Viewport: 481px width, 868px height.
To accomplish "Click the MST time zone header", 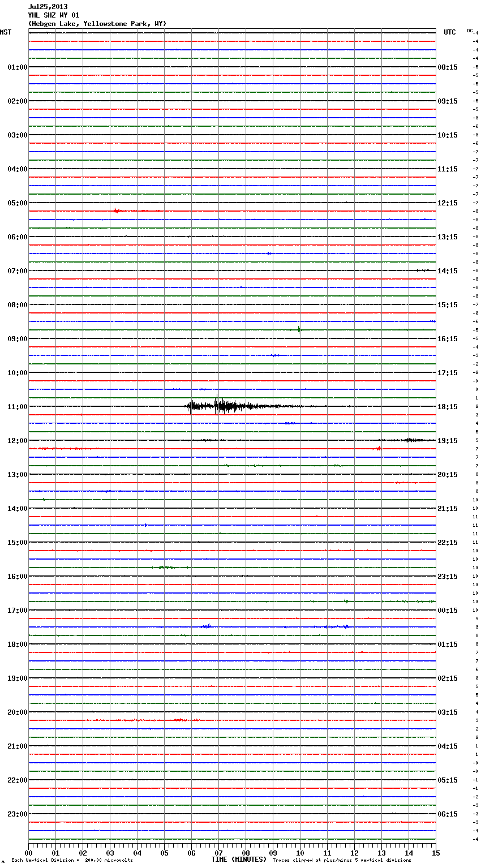I will [6, 32].
